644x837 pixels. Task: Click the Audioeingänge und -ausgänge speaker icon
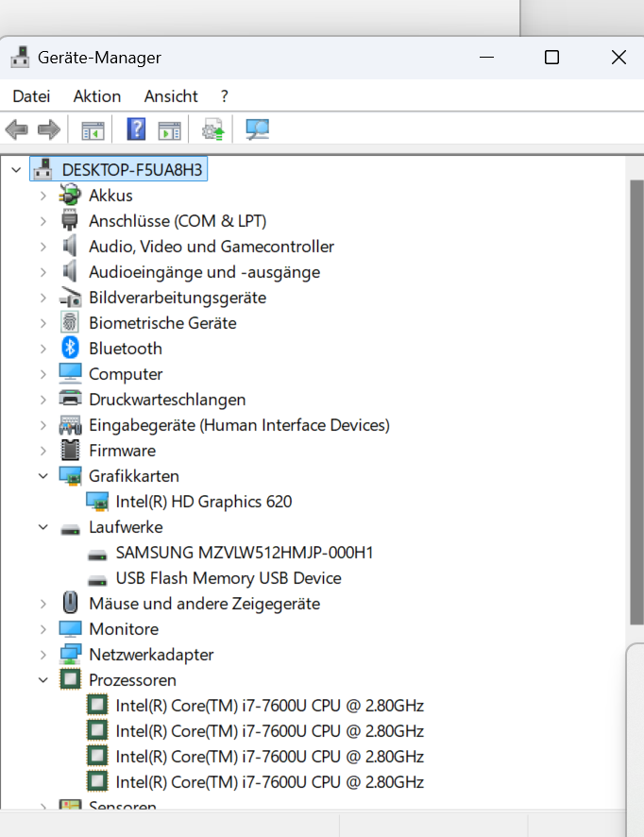[x=70, y=272]
